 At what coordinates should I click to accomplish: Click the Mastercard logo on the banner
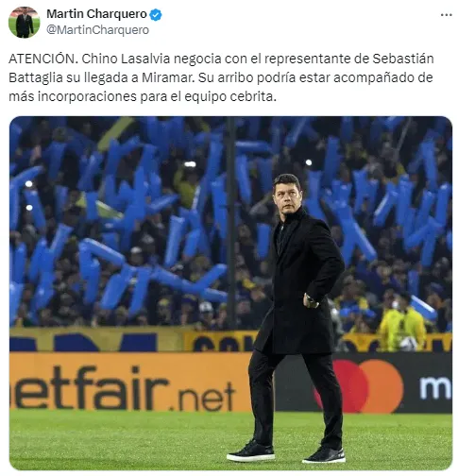click(x=365, y=385)
